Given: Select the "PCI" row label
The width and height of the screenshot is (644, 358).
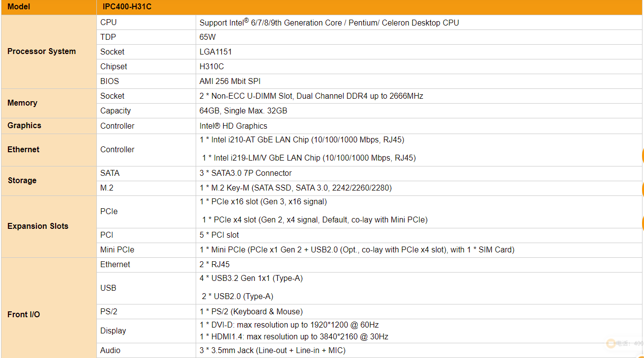Looking at the screenshot, I should [107, 235].
